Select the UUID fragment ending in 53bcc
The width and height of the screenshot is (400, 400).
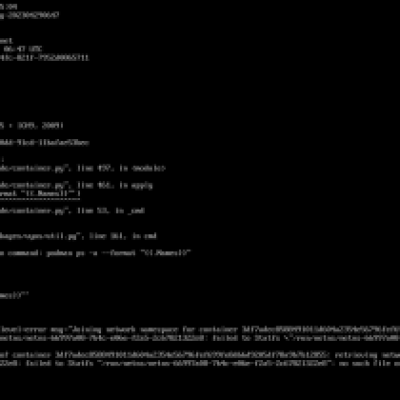[44, 143]
